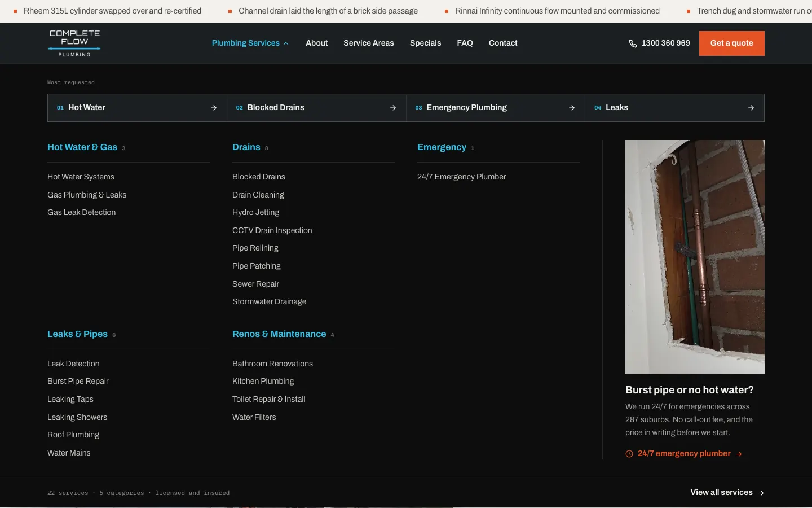Select Hydro Jetting from Drains list
812x508 pixels.
255,212
